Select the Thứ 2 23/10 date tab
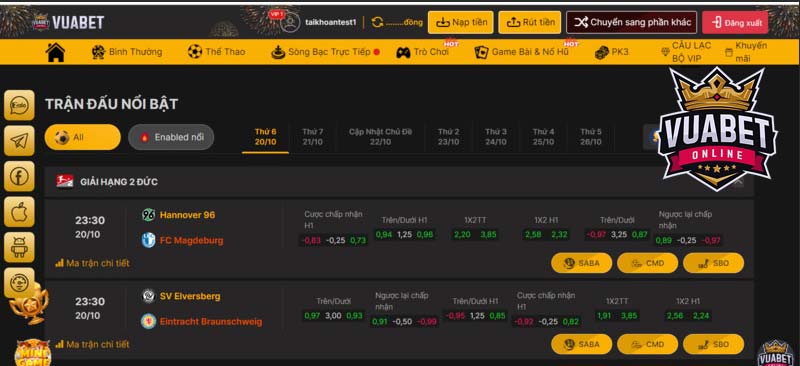The image size is (800, 366). click(x=448, y=137)
